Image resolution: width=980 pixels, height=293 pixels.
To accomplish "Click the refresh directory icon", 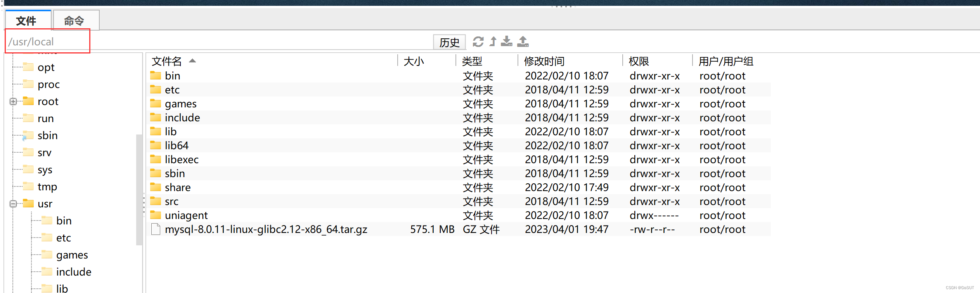I will point(478,41).
